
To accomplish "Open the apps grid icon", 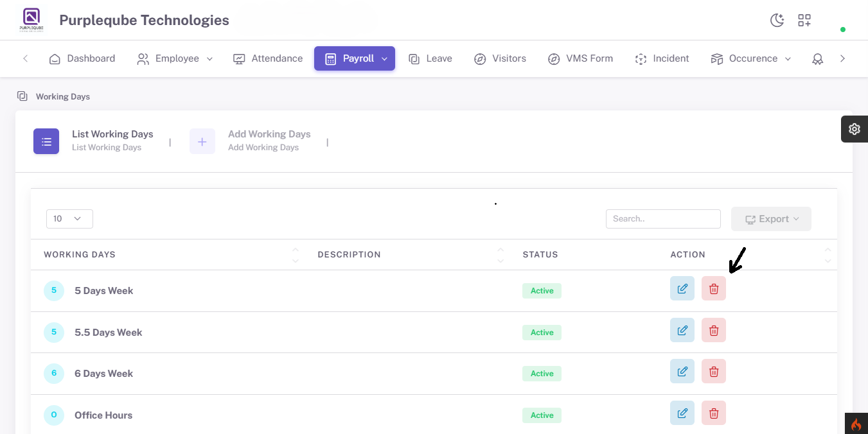I will pos(804,21).
